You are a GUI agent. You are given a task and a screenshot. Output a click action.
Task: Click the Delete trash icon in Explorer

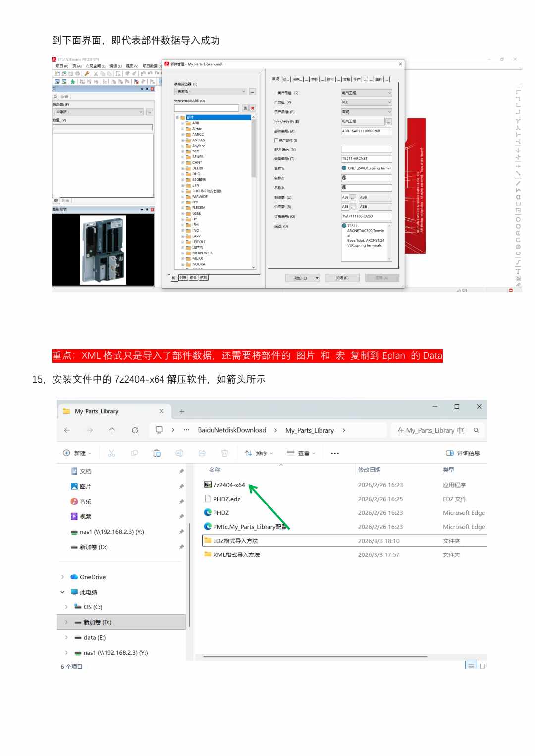(x=224, y=453)
